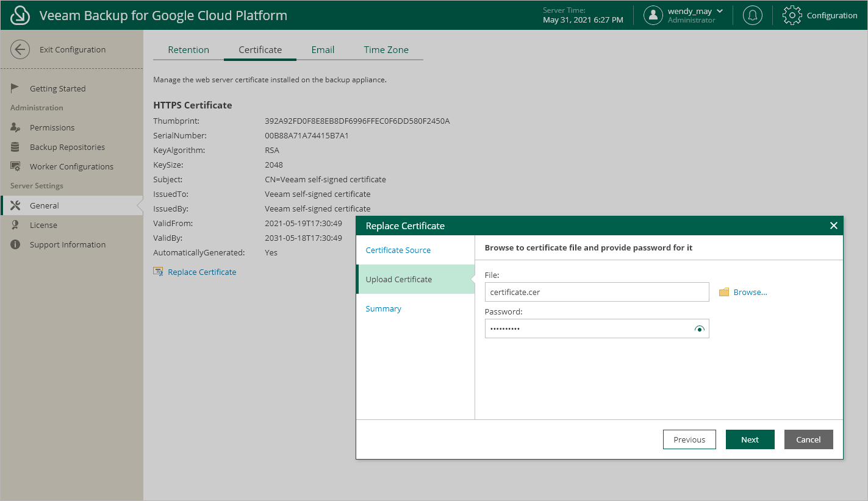Click the Permissions sidebar icon
Screen dimensions: 868x501
(x=15, y=127)
